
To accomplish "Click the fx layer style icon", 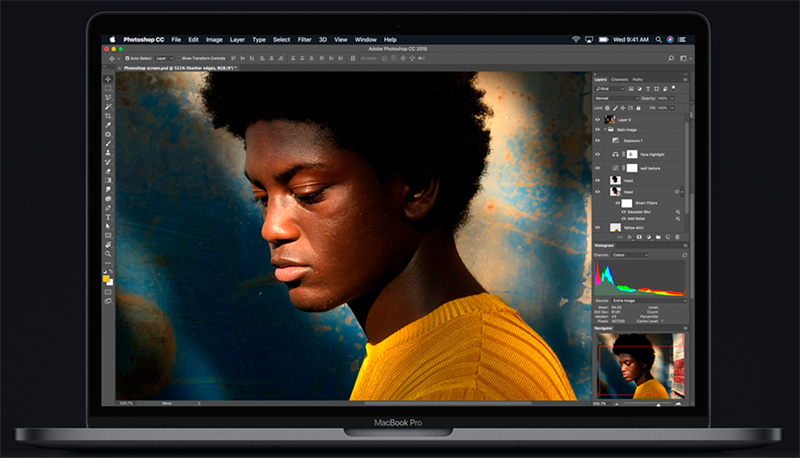I will tap(629, 237).
